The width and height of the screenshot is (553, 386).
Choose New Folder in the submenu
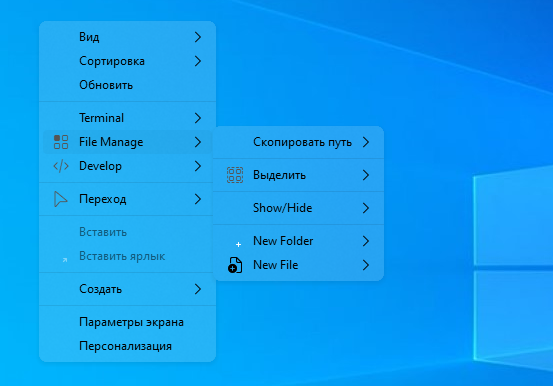coord(298,241)
